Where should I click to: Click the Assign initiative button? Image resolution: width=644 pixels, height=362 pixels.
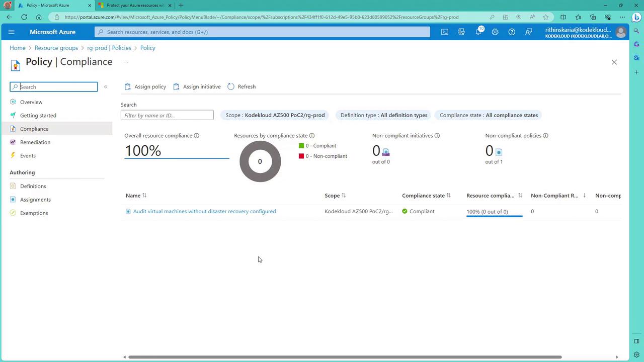pos(197,86)
